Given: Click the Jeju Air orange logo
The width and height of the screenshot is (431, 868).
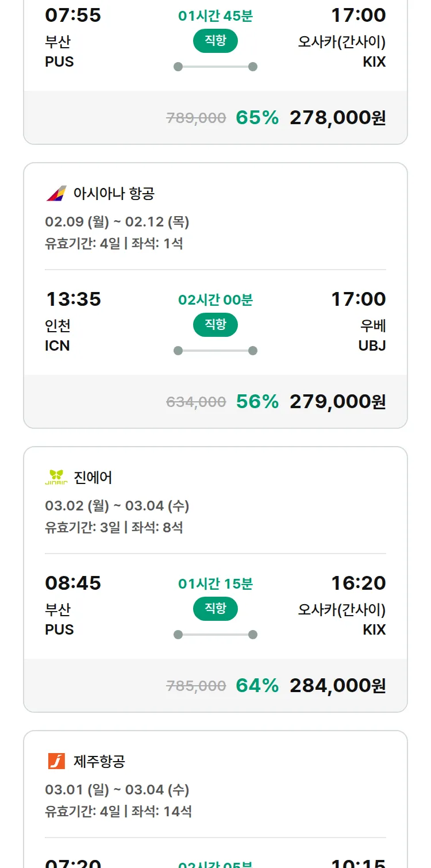Looking at the screenshot, I should pyautogui.click(x=56, y=762).
